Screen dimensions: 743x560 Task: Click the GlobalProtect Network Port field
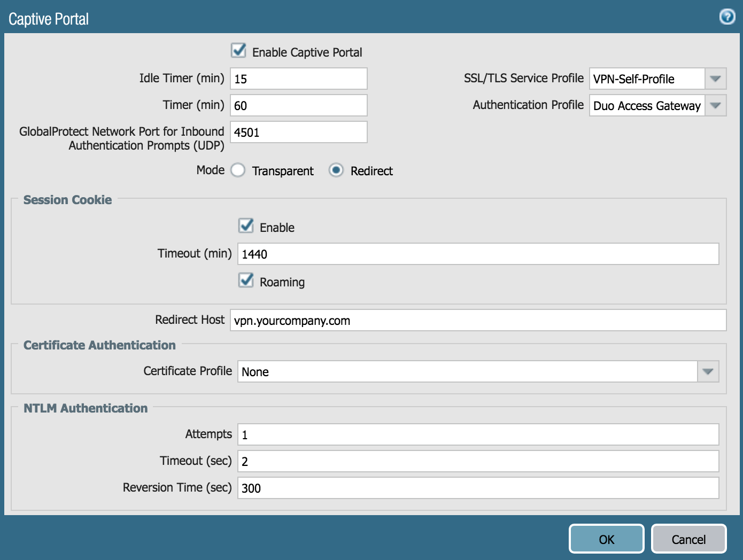pos(298,131)
